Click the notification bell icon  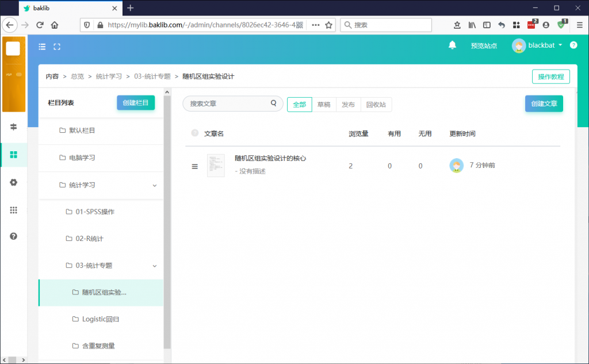pos(452,45)
